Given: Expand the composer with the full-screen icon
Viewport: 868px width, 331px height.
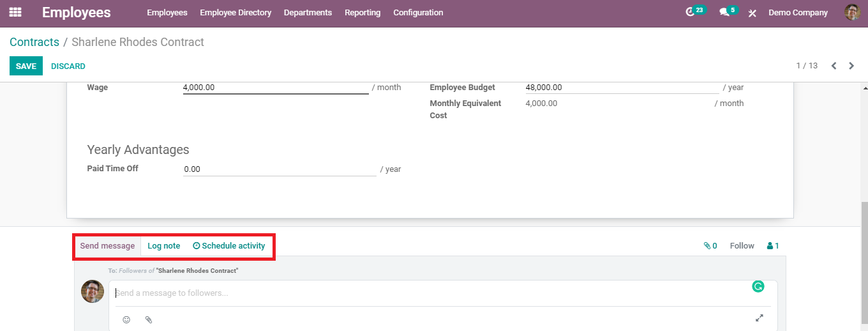Looking at the screenshot, I should click(x=759, y=318).
